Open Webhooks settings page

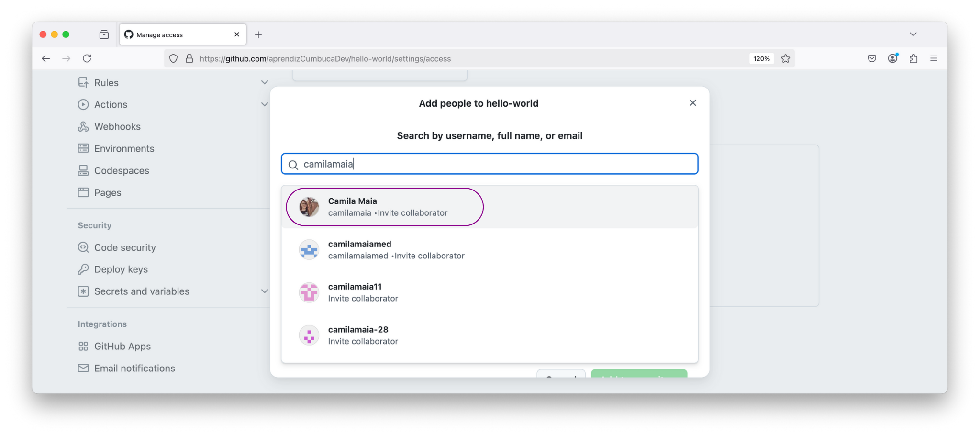tap(117, 126)
